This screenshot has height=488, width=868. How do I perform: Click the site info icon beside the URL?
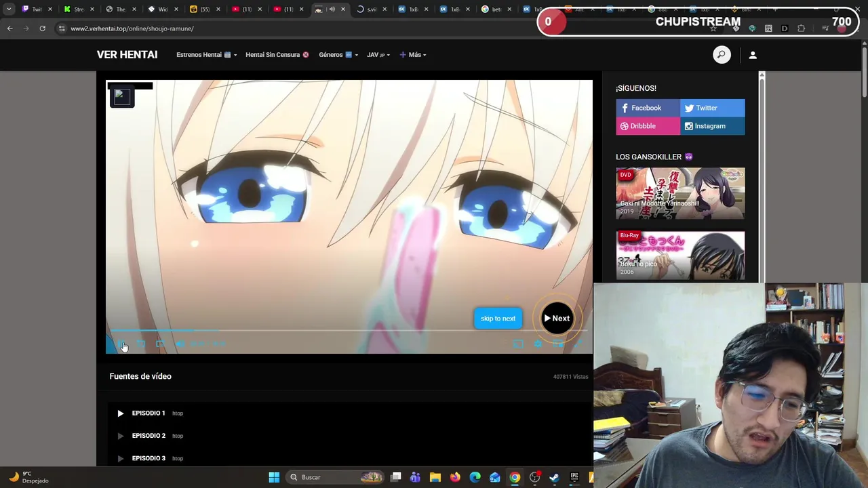click(x=62, y=28)
